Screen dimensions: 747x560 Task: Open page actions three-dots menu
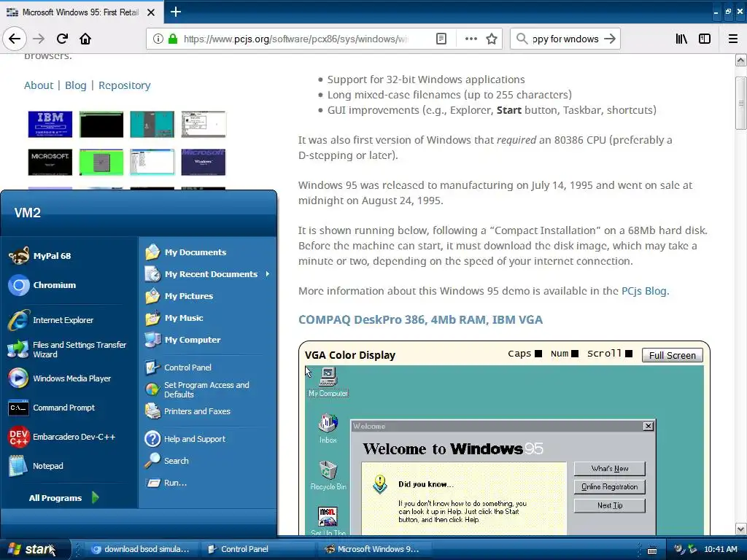click(x=471, y=39)
